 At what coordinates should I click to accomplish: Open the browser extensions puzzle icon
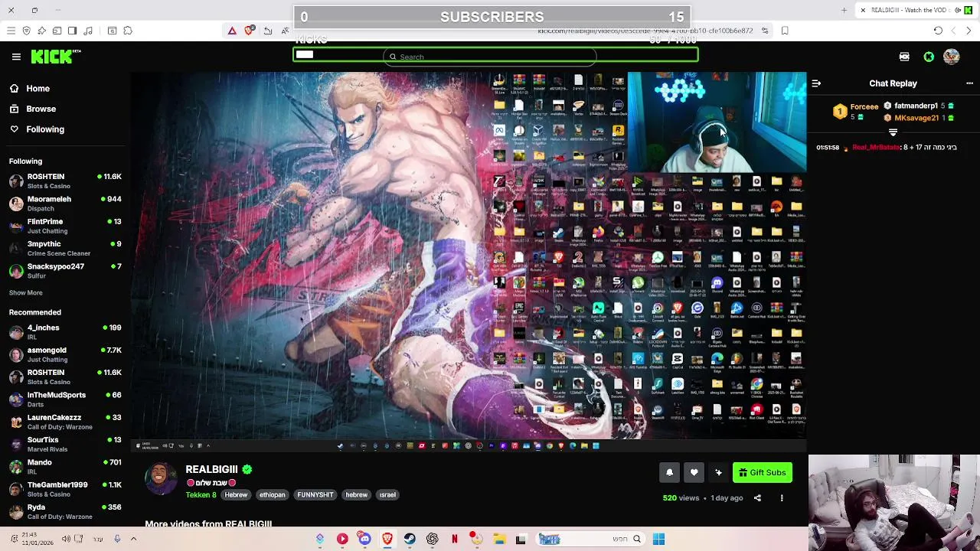[x=128, y=31]
